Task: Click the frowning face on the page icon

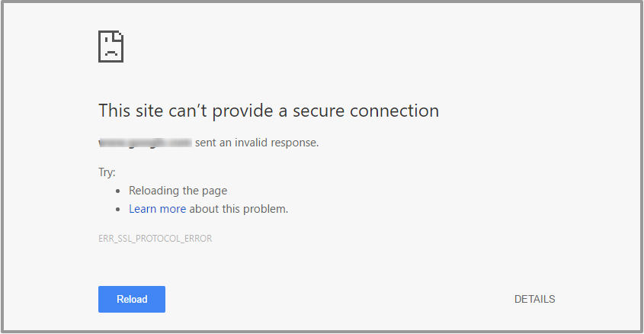Action: click(x=111, y=51)
